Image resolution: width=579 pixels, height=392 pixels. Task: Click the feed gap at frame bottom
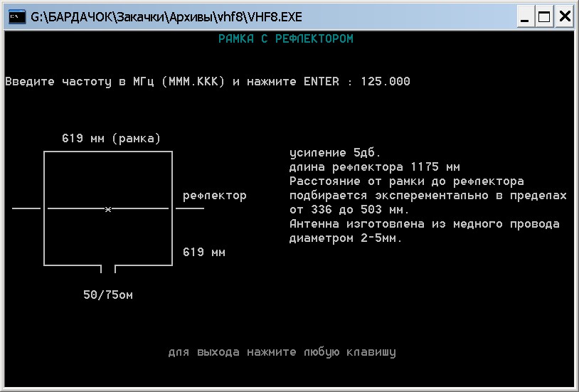pos(108,267)
